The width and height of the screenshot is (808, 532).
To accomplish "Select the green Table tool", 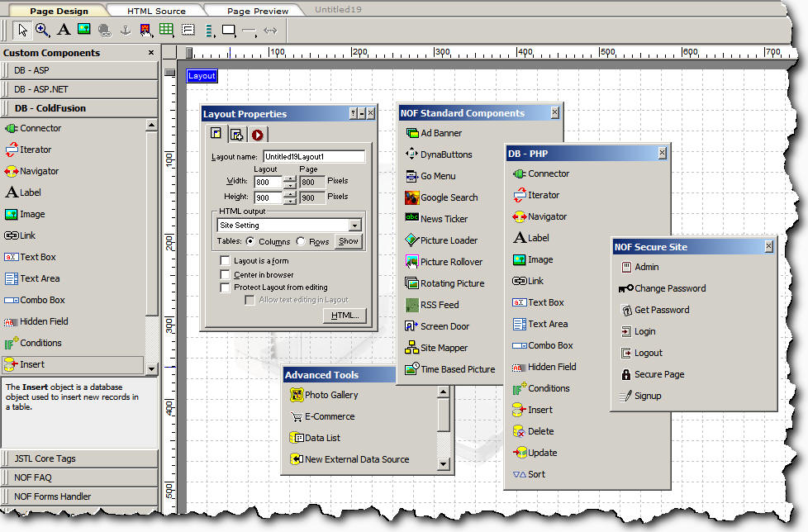I will (166, 30).
